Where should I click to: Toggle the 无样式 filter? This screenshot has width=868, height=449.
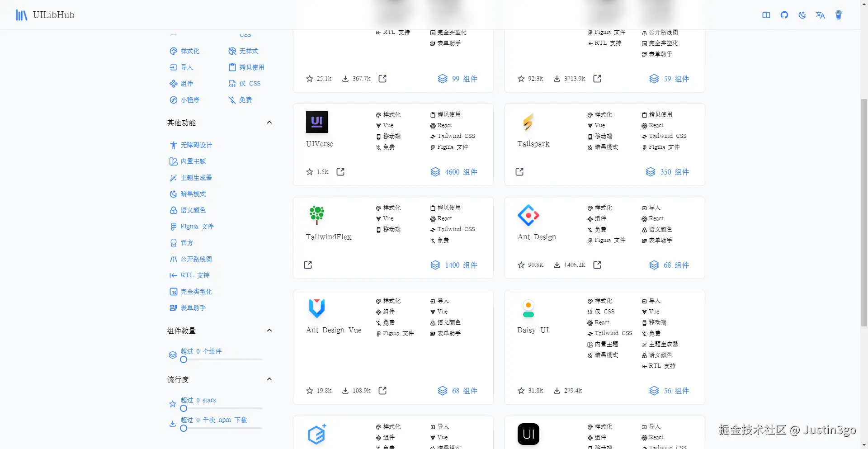(x=243, y=51)
